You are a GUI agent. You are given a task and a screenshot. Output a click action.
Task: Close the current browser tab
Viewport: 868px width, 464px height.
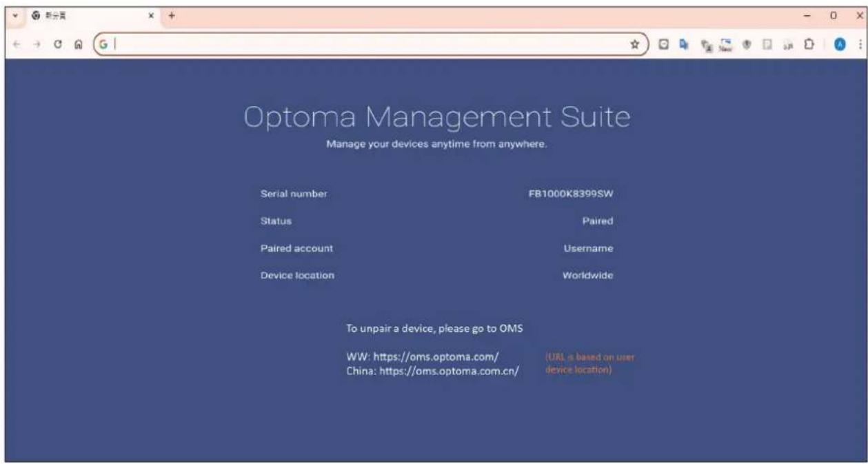click(152, 15)
